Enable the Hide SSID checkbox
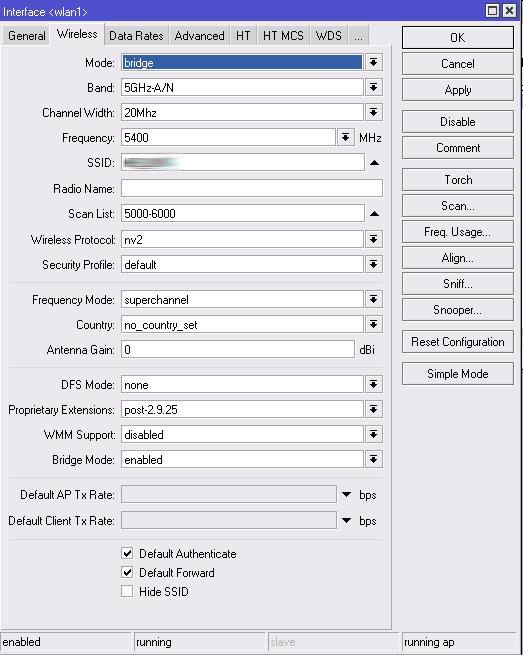Screen dimensions: 523x655 [x=127, y=592]
